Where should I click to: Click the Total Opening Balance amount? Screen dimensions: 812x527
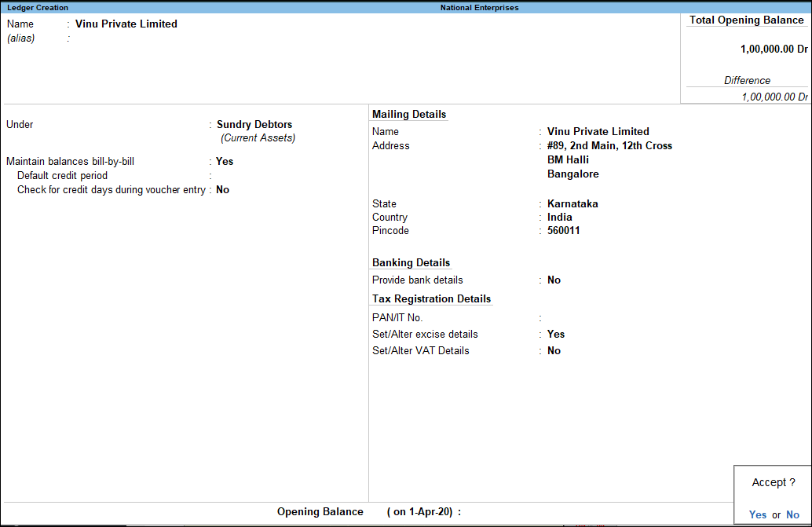774,49
